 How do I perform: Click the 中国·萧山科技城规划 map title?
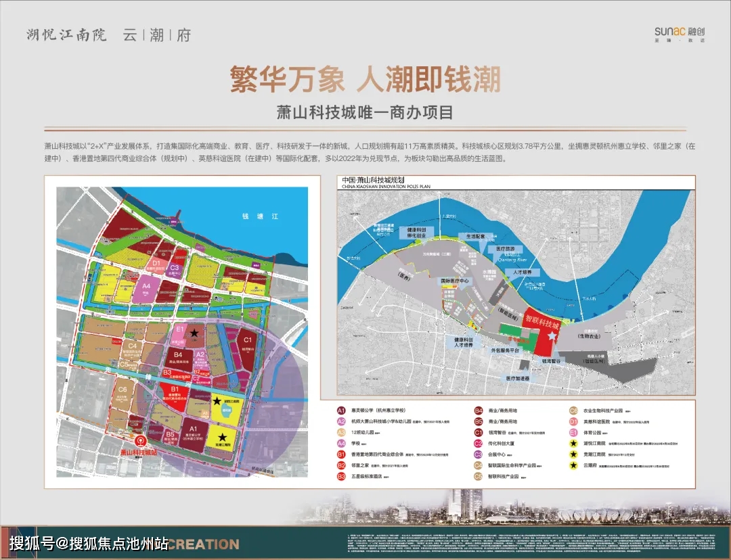[373, 180]
